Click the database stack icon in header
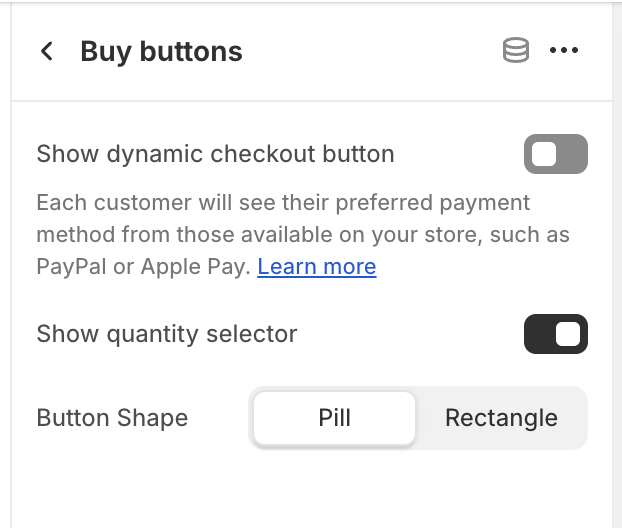Screen dimensions: 622x528 point(515,51)
